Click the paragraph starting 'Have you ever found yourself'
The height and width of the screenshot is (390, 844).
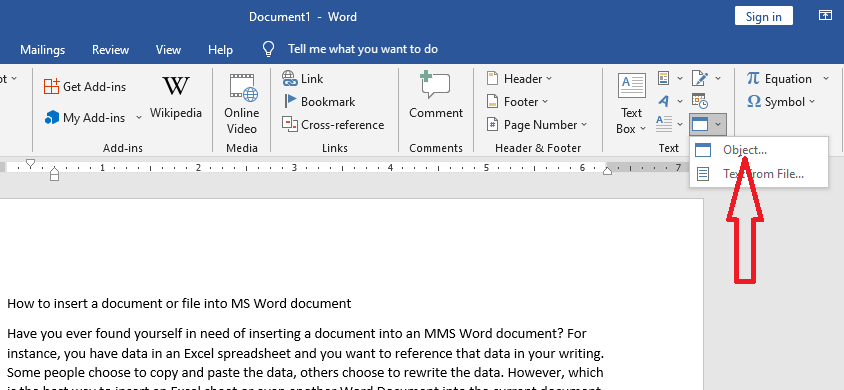(x=297, y=334)
